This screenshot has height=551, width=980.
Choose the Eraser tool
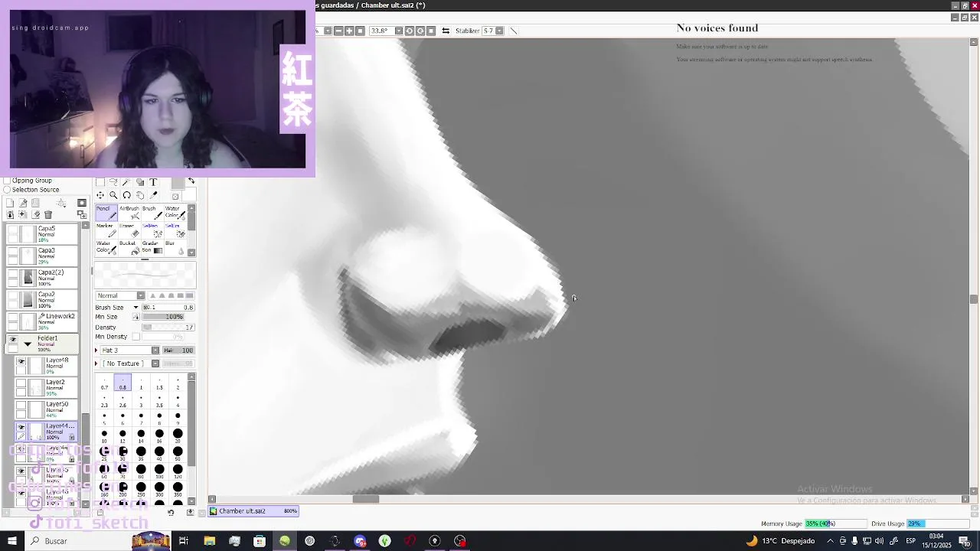coord(129,230)
